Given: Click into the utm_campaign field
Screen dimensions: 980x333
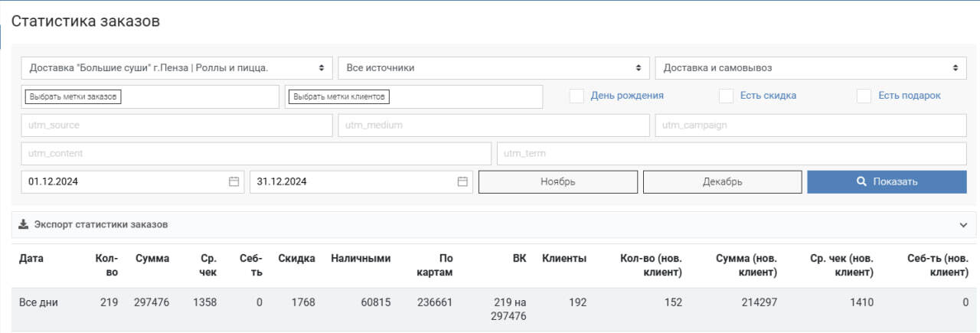Looking at the screenshot, I should [x=811, y=125].
